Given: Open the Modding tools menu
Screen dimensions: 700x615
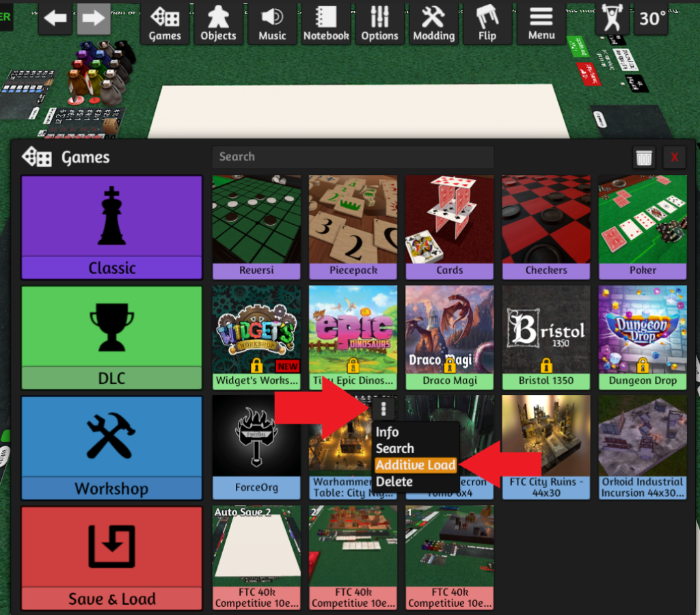Looking at the screenshot, I should tap(433, 23).
